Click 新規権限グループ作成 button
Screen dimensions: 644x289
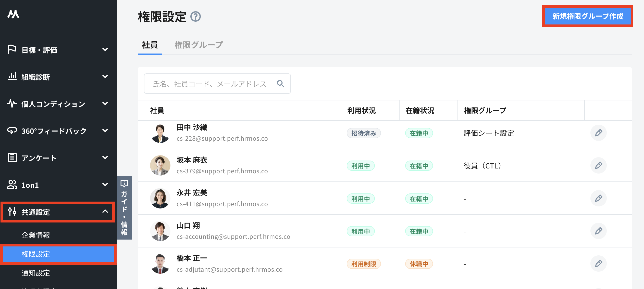(x=588, y=16)
